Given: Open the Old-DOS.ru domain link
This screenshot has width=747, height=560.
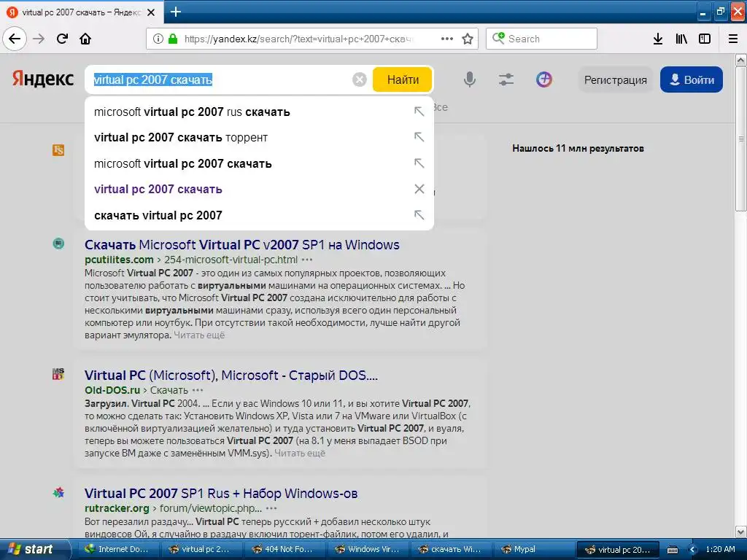Looking at the screenshot, I should (x=112, y=390).
